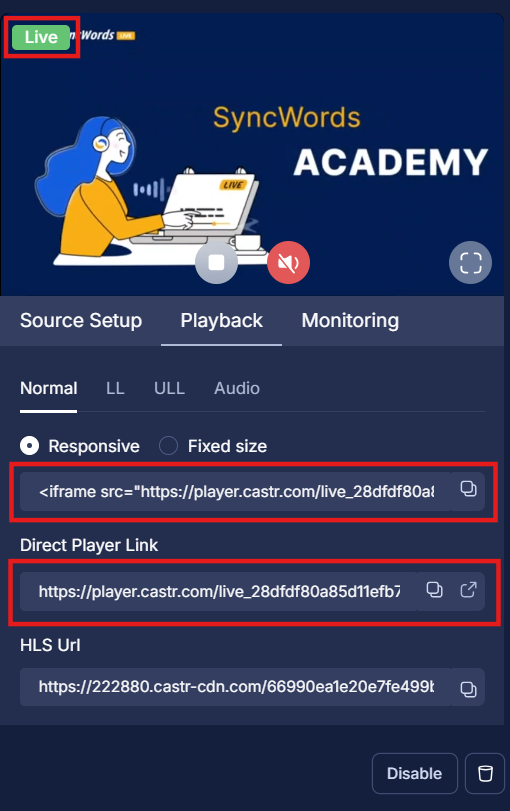Open the Monitoring tab
Viewport: 510px width, 811px height.
click(x=350, y=321)
